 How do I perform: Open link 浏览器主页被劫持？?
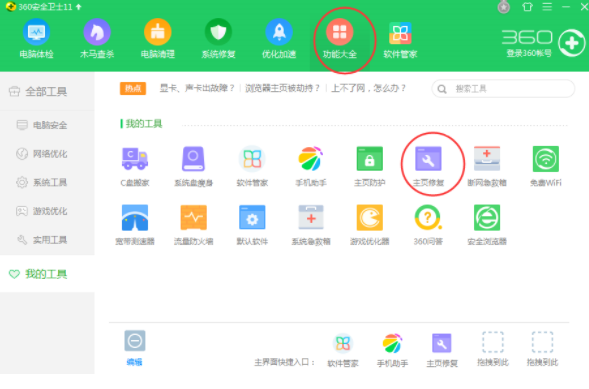pyautogui.click(x=282, y=88)
